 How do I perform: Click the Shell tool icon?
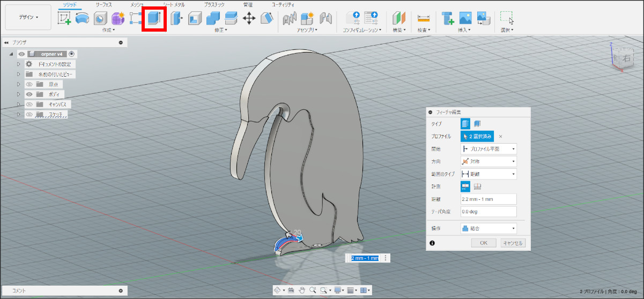click(195, 18)
